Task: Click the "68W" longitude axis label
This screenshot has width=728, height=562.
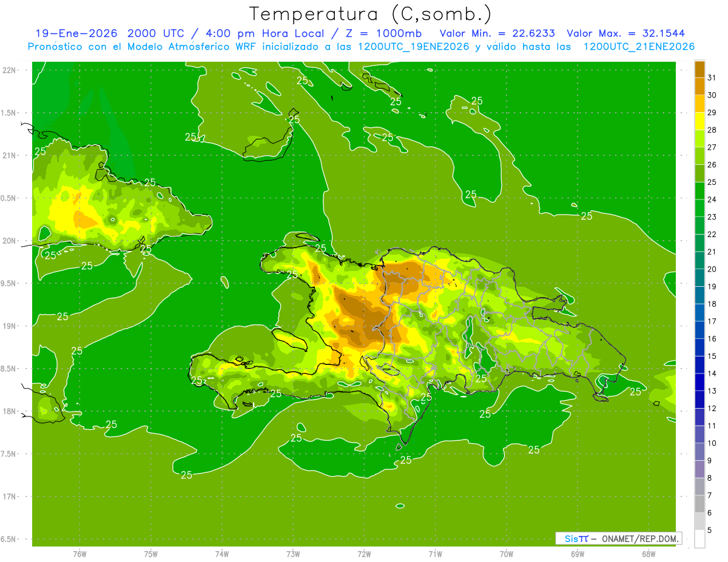Action: pyautogui.click(x=649, y=554)
